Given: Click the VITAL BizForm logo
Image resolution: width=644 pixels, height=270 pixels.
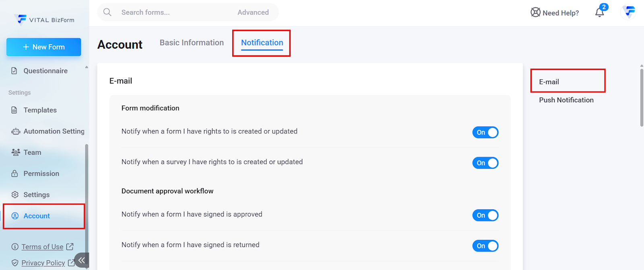Looking at the screenshot, I should [x=44, y=20].
